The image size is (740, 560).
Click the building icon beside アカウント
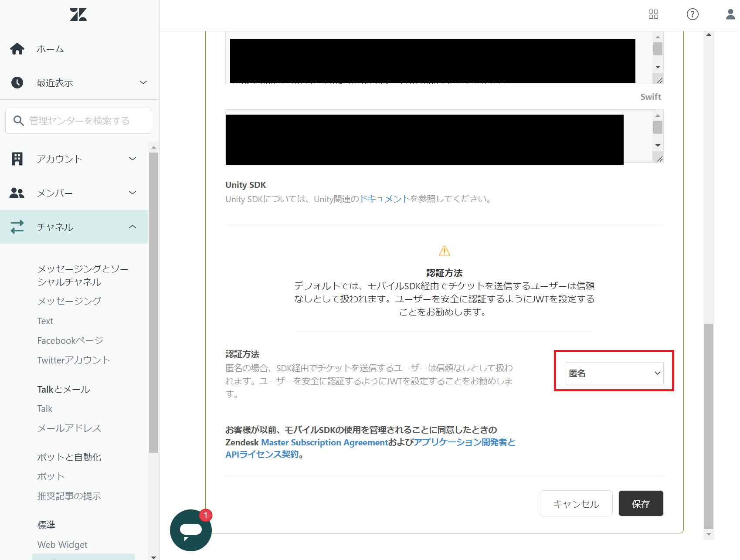(x=17, y=159)
